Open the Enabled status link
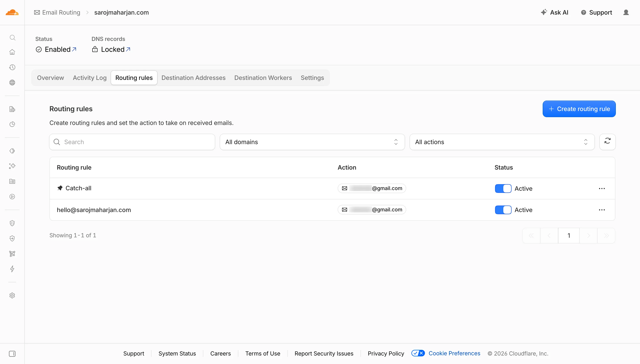 (61, 49)
